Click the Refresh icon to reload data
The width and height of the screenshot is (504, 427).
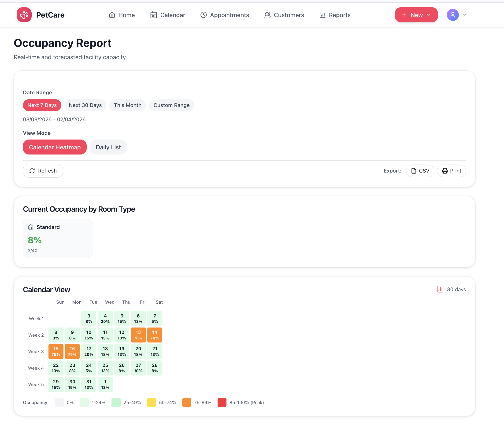[33, 171]
